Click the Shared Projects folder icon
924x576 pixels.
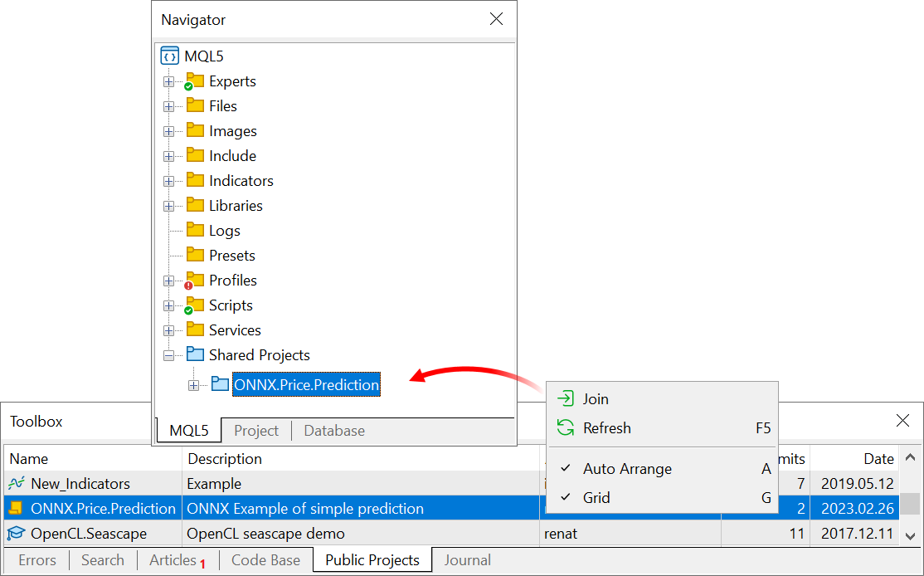196,354
